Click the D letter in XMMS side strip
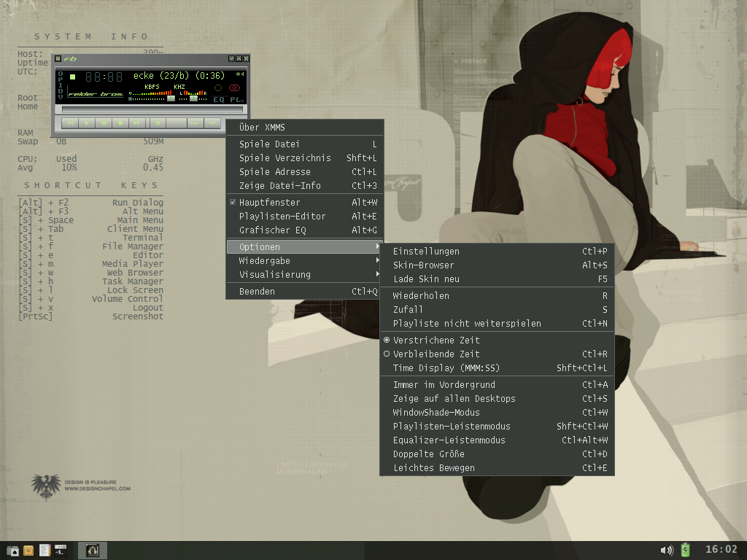 pos(61,91)
